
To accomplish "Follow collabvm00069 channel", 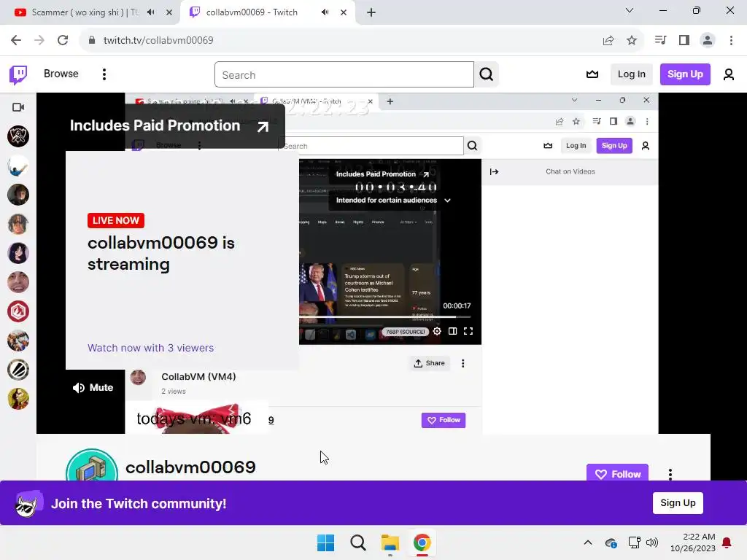I will (617, 474).
